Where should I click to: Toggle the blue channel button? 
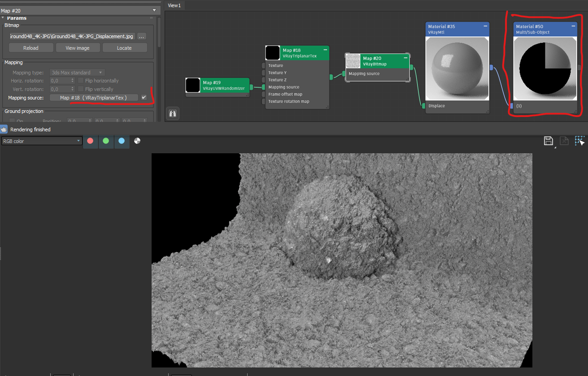(x=122, y=141)
